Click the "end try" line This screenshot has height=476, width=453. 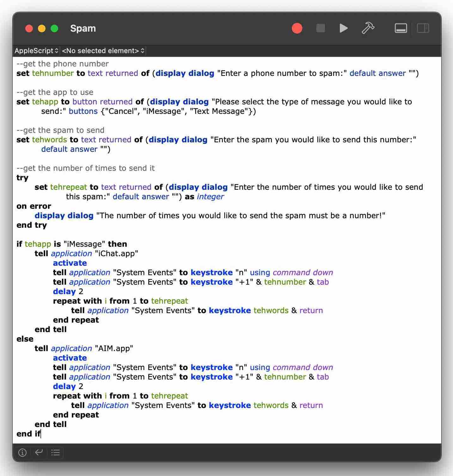32,225
